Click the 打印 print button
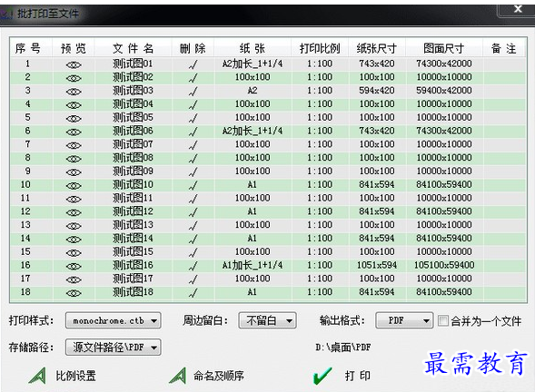The image size is (535, 392). [357, 376]
